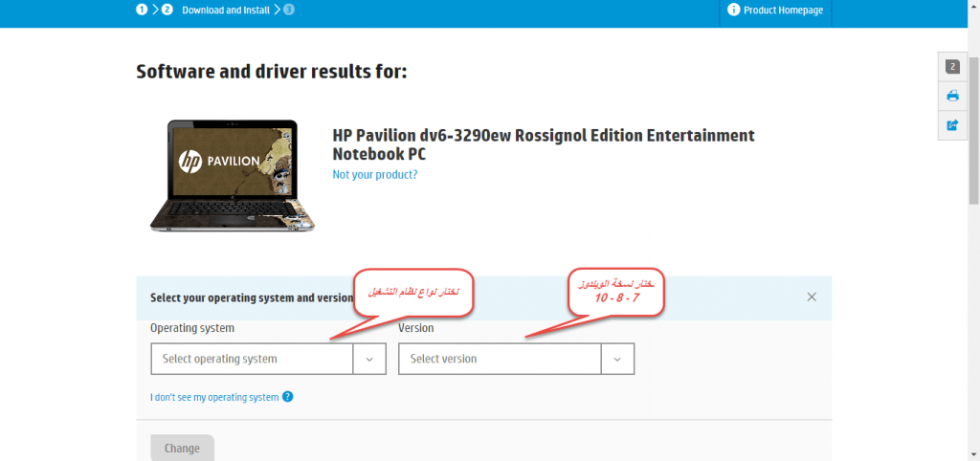Click the share page icon
This screenshot has width=980, height=461.
(x=952, y=125)
